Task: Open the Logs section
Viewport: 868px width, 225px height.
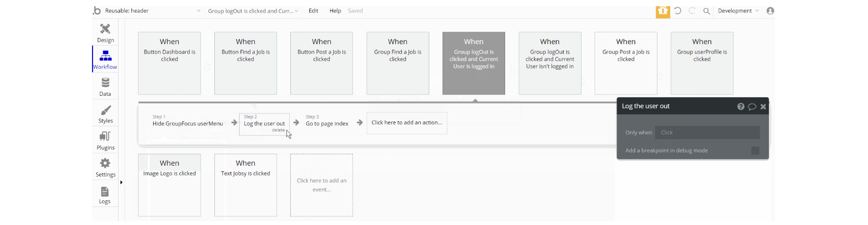Action: (105, 195)
